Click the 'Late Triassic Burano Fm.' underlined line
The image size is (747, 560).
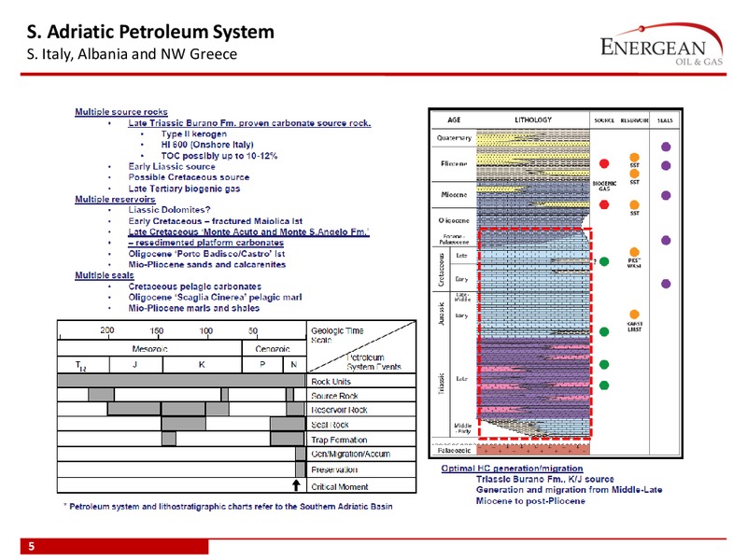click(249, 123)
